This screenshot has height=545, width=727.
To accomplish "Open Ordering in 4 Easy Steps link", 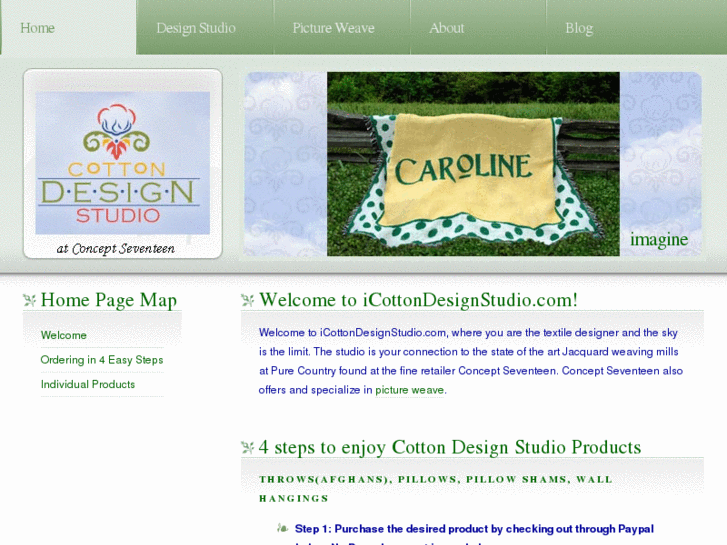I will click(102, 359).
